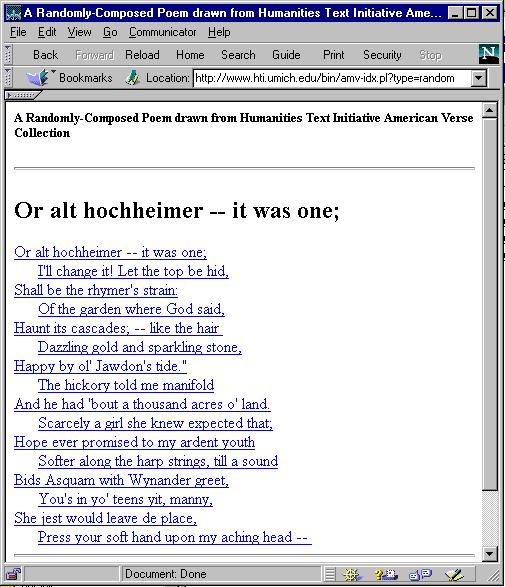Click the Back toolbar button
505x587 pixels.
pos(45,55)
